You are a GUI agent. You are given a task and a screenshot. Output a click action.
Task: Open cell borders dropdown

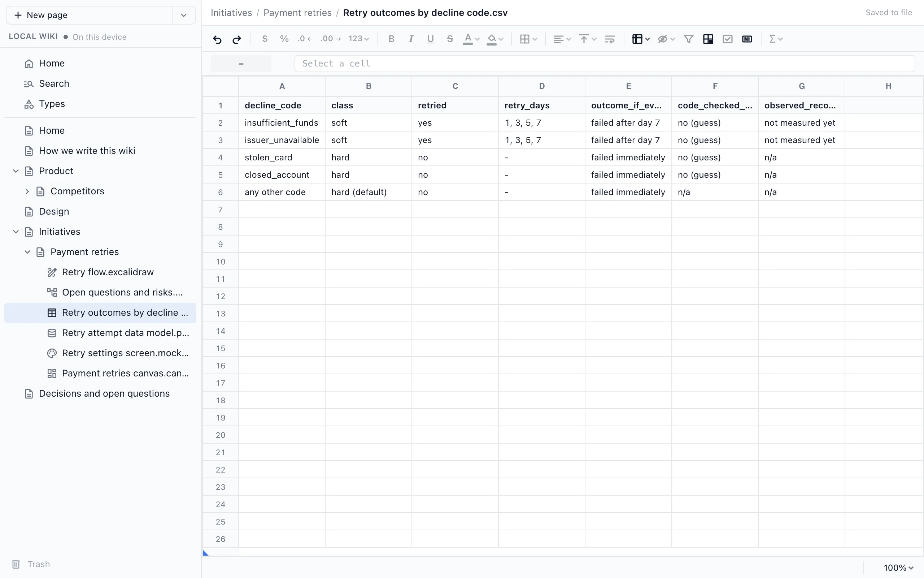pyautogui.click(x=529, y=39)
